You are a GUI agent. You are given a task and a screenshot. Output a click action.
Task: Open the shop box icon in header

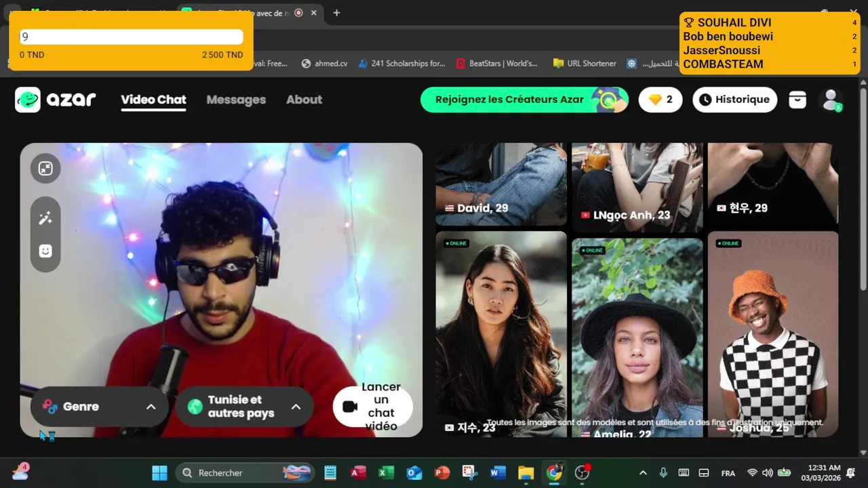tap(797, 100)
